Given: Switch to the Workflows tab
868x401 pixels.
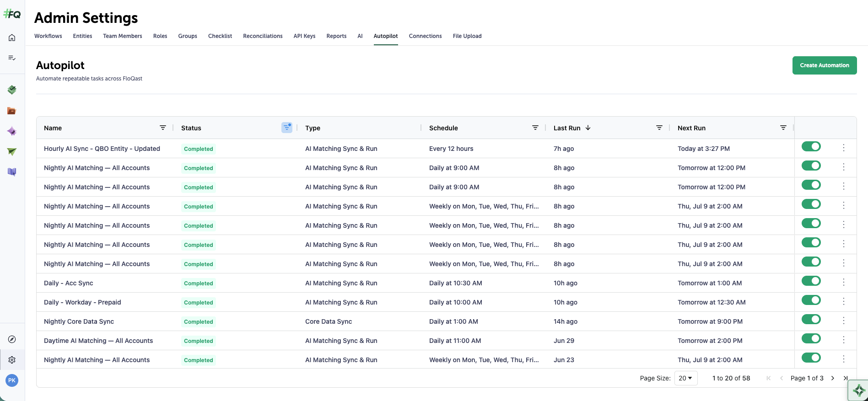Looking at the screenshot, I should coord(48,36).
